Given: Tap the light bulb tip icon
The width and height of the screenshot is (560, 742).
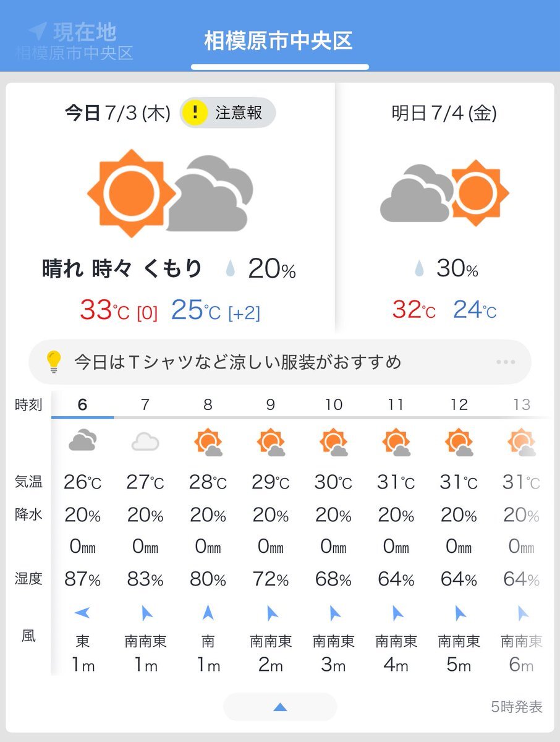Looking at the screenshot, I should click(x=54, y=361).
